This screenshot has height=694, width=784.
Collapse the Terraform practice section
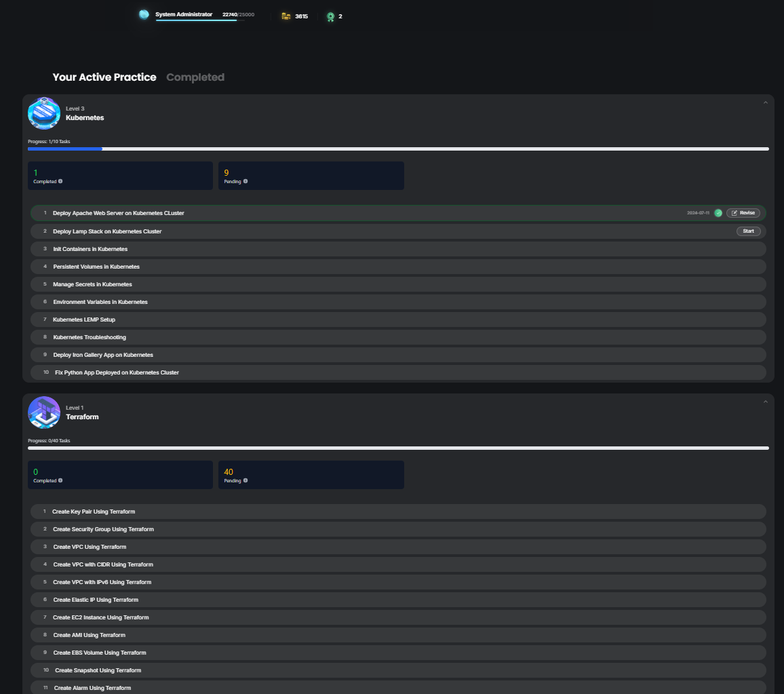tap(766, 402)
